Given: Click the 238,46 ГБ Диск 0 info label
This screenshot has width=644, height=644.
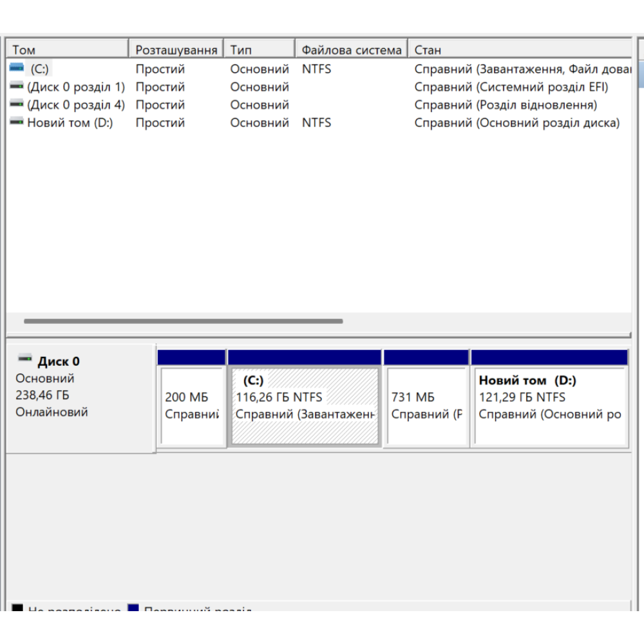Looking at the screenshot, I should [43, 395].
